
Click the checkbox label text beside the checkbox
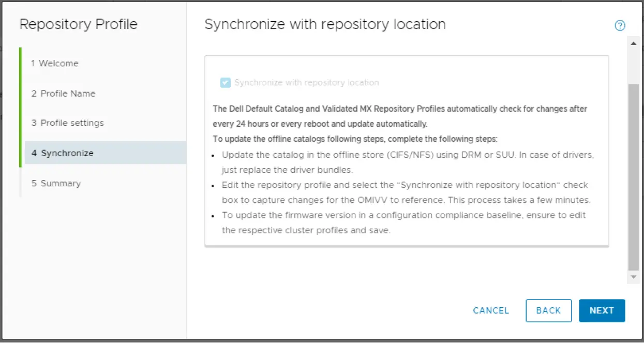coord(306,83)
